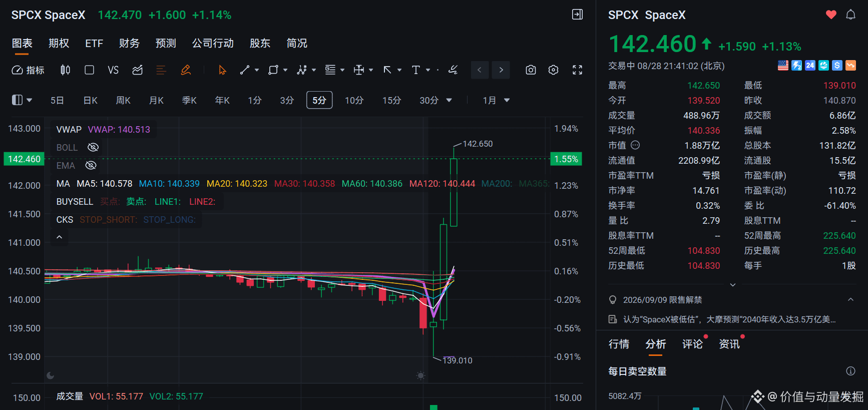Image resolution: width=868 pixels, height=410 pixels.
Task: Open the 简况 profile tab
Action: pyautogui.click(x=297, y=44)
